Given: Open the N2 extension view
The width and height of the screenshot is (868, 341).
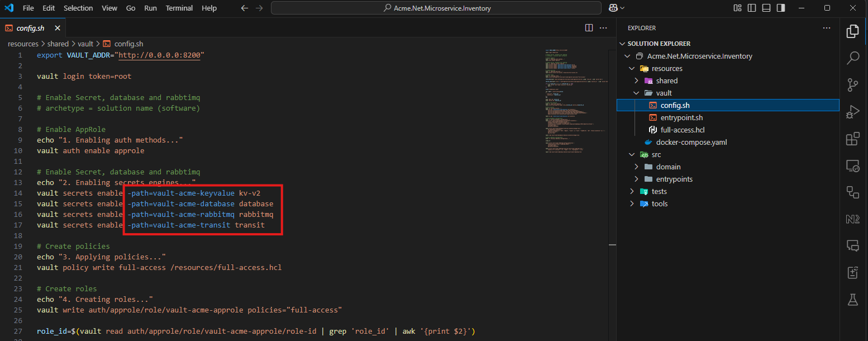Looking at the screenshot, I should click(852, 219).
